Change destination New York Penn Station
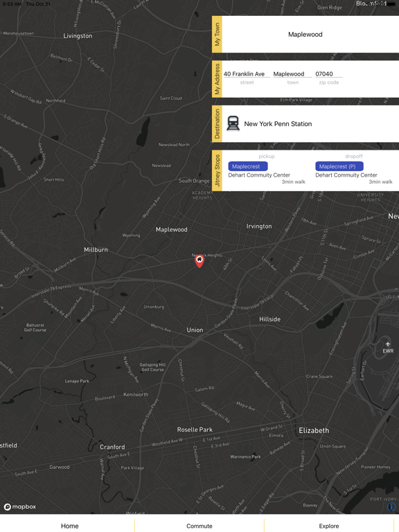This screenshot has width=399, height=532. (x=278, y=124)
